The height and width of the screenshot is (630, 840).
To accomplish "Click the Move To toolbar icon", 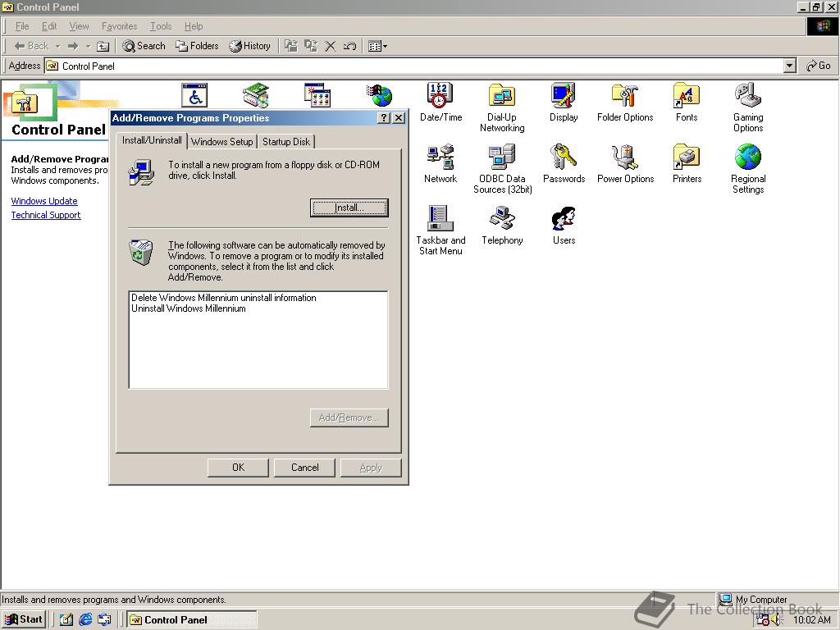I will click(x=291, y=46).
